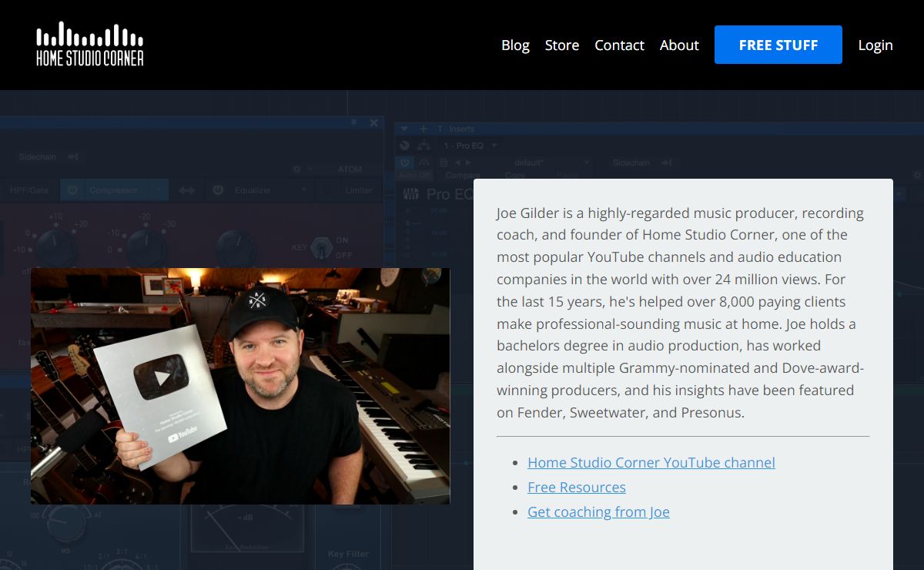
Task: Open the Blog page
Action: (515, 45)
